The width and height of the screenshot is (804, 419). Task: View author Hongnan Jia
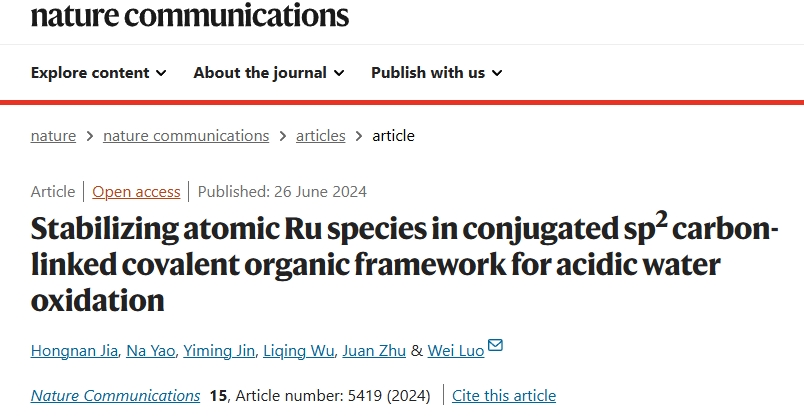pyautogui.click(x=74, y=351)
